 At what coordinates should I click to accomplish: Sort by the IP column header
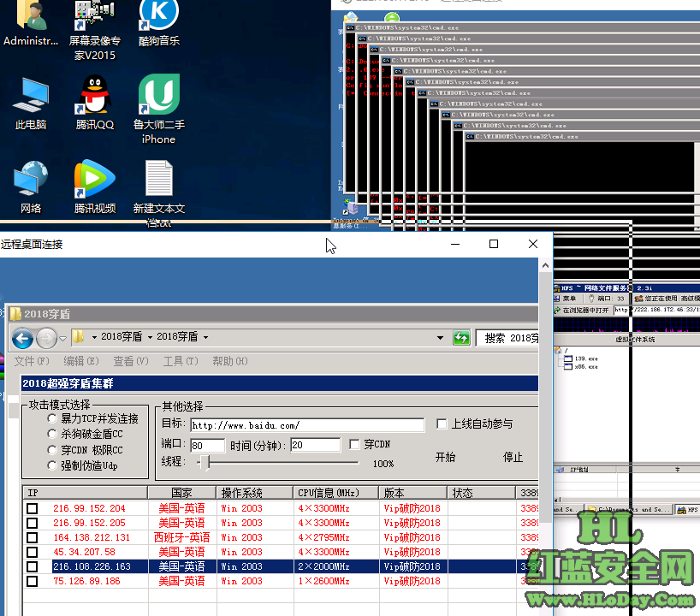pos(86,493)
